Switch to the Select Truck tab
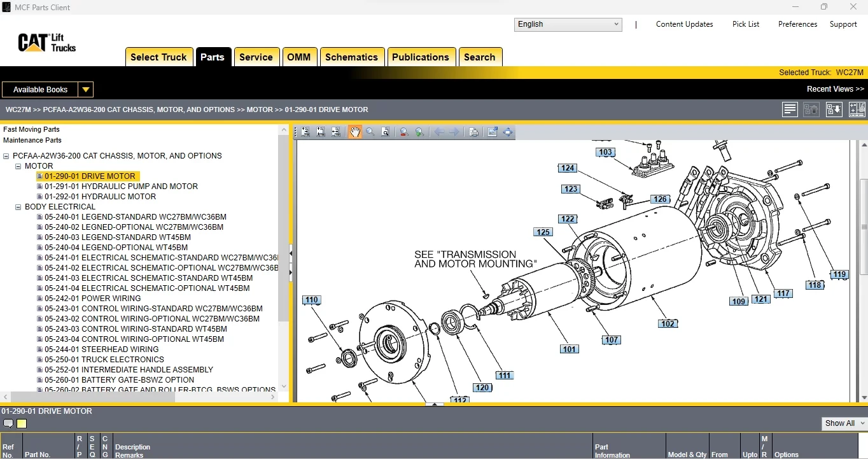 tap(158, 57)
